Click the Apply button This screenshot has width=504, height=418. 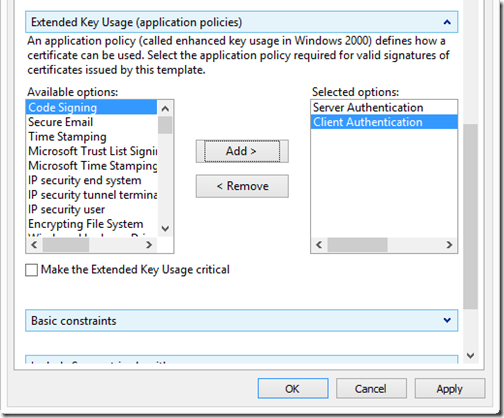pos(449,388)
